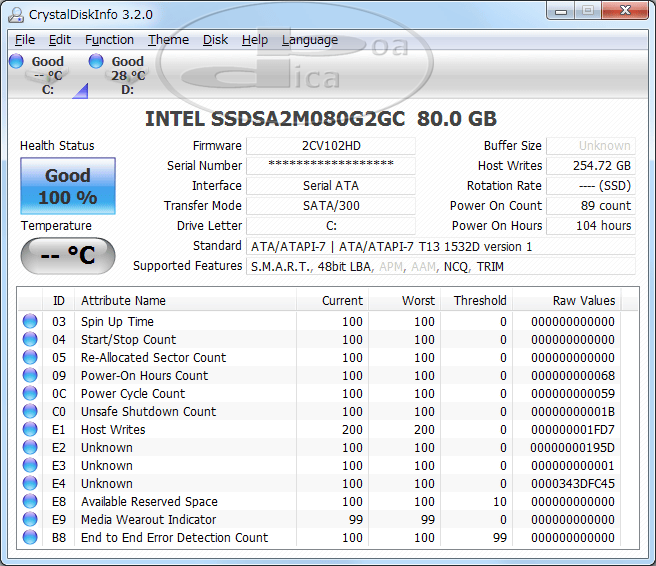Click status orb for Re-Allocated Sector Count
The height and width of the screenshot is (566, 656).
(x=30, y=358)
